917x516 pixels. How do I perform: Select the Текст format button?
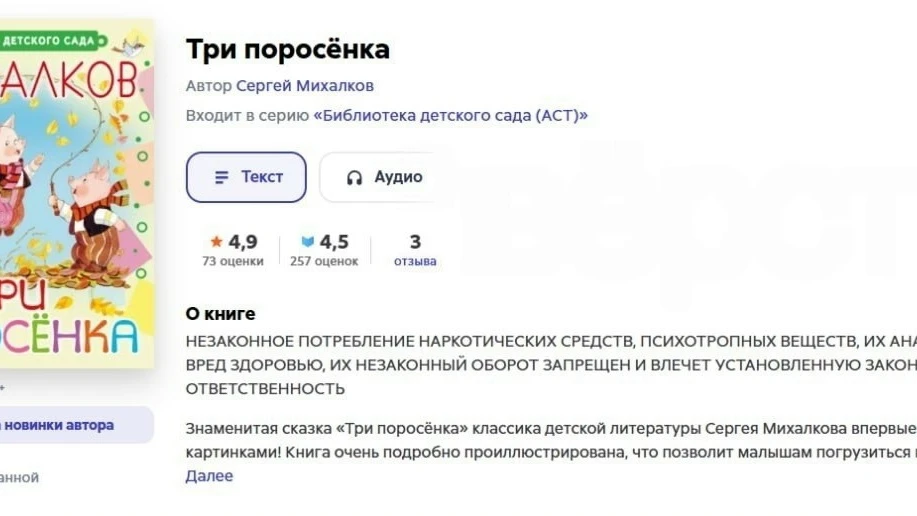pyautogui.click(x=246, y=177)
